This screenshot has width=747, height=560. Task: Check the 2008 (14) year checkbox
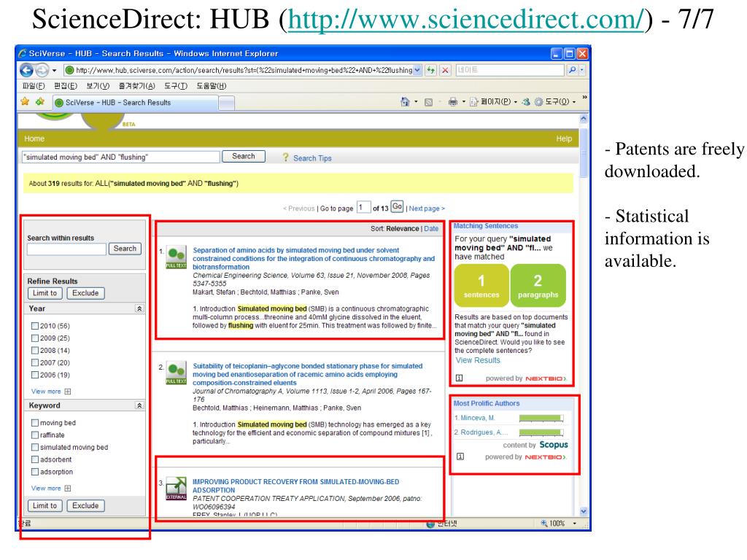pos(35,351)
